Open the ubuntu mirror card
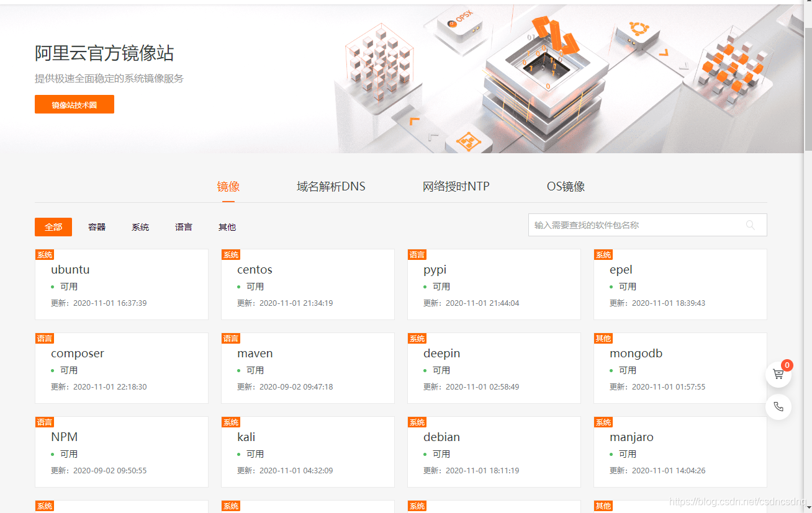The image size is (812, 513). [x=122, y=285]
